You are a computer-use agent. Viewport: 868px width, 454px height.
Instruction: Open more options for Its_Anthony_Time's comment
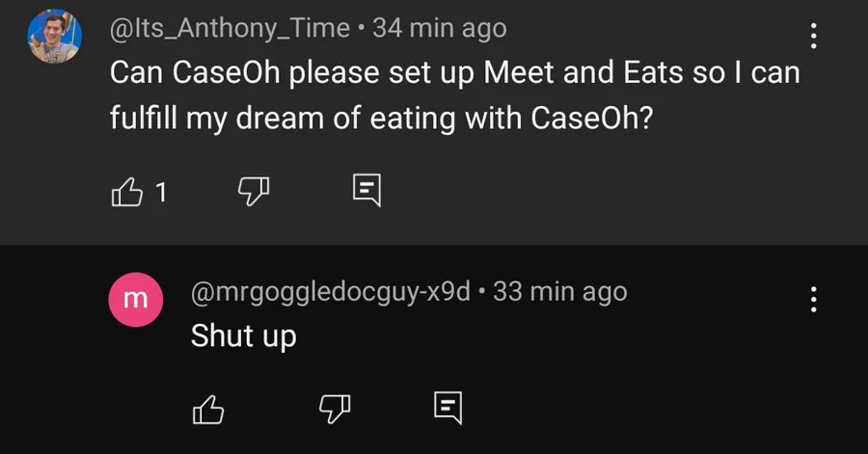click(813, 38)
